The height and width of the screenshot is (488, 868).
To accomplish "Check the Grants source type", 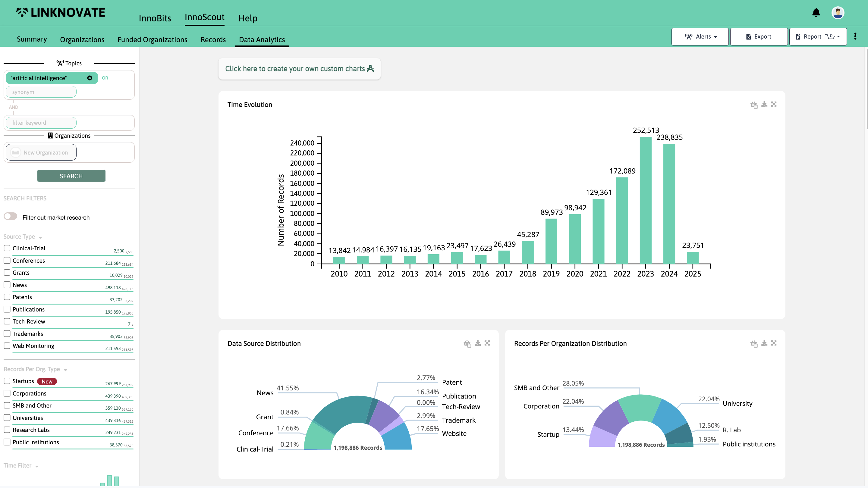I will [7, 272].
